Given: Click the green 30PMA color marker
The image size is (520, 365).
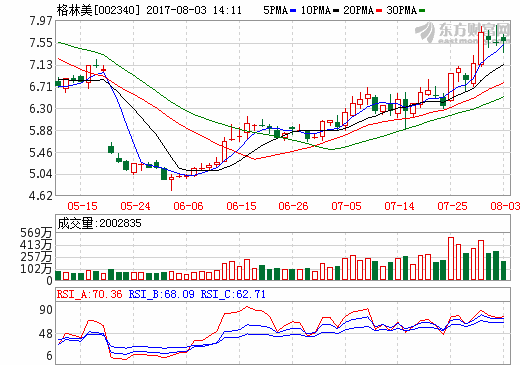Looking at the screenshot, I should coord(422,11).
